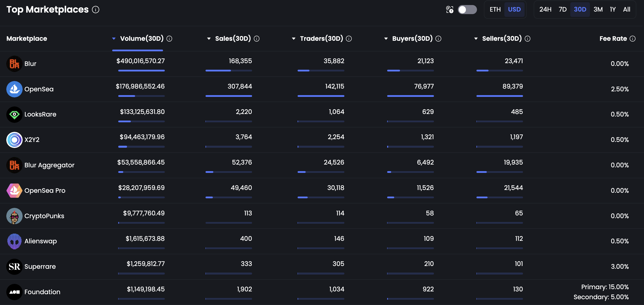This screenshot has height=305, width=644.
Task: Sort by Traders(30D) arrow
Action: 294,39
